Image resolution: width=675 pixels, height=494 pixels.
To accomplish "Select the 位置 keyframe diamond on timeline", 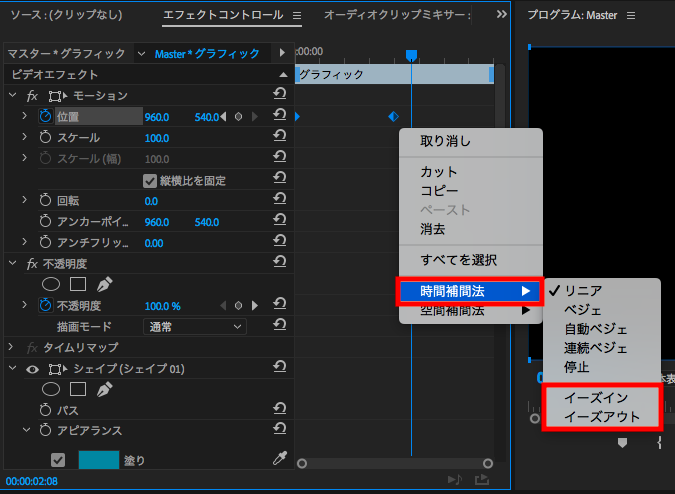I will [393, 116].
